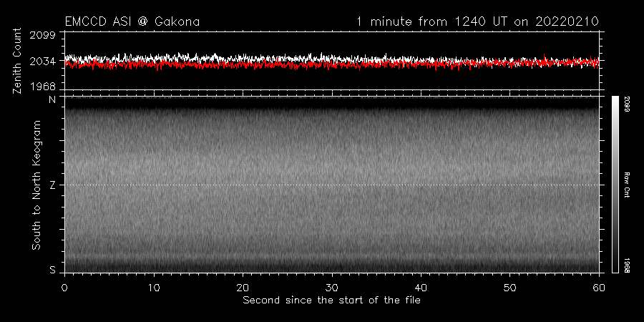The width and height of the screenshot is (644, 322).
Task: Click the 10 tick label on the seconds axis
Action: coord(154,288)
